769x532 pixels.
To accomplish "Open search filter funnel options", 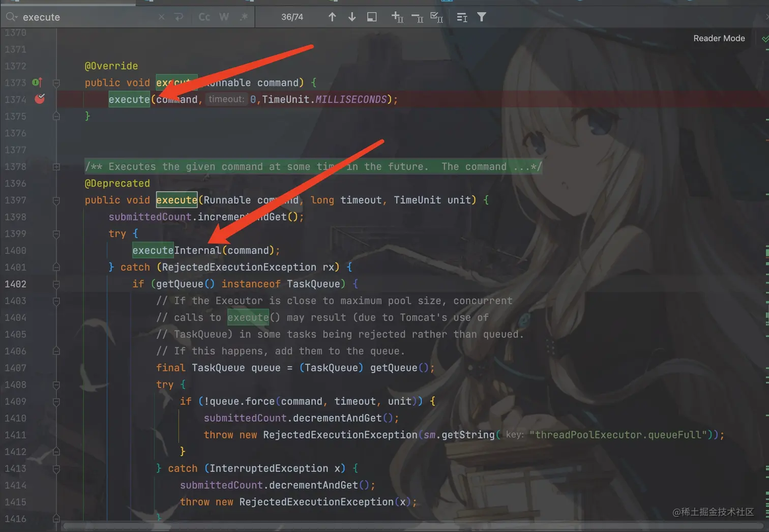I will click(x=482, y=17).
